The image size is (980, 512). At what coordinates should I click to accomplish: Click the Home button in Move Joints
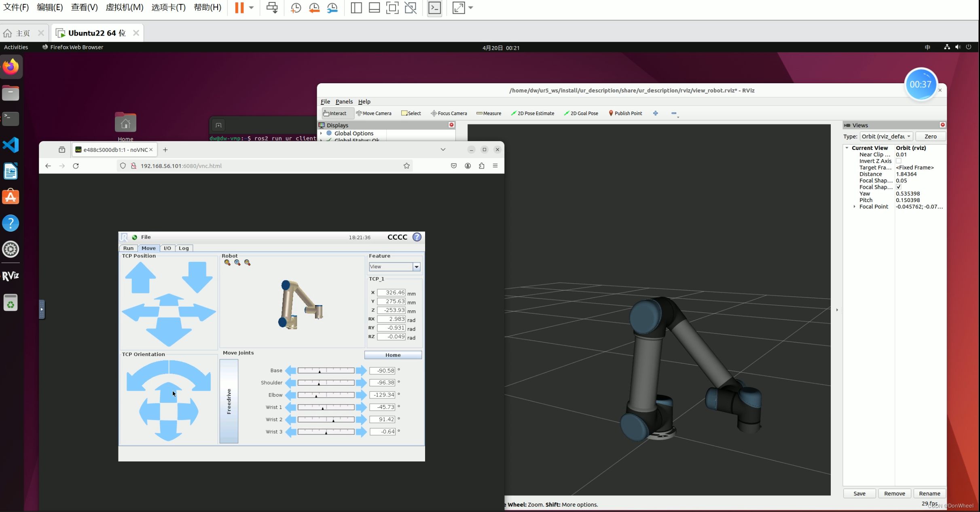click(393, 355)
